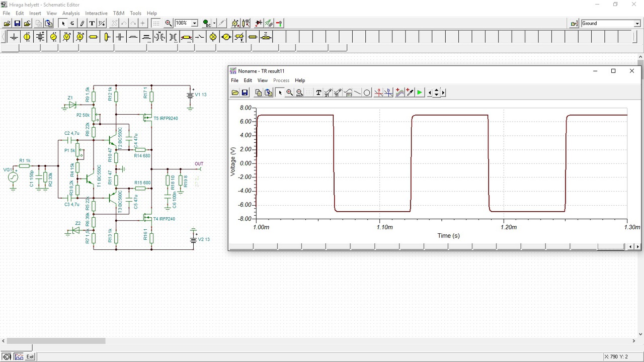
Task: Click the schematic's horizontal scrollbar thumb
Action: click(55, 341)
